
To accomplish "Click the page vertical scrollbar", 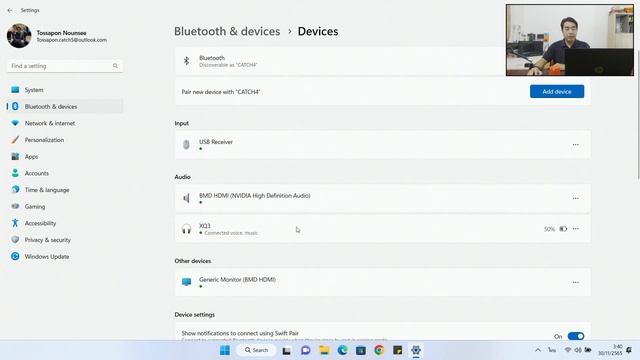I will click(x=638, y=114).
